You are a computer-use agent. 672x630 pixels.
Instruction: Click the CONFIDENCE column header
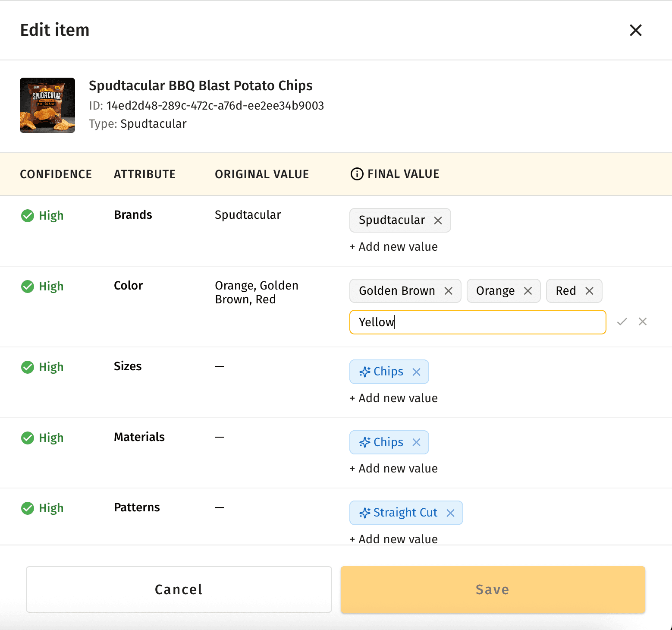click(x=56, y=174)
